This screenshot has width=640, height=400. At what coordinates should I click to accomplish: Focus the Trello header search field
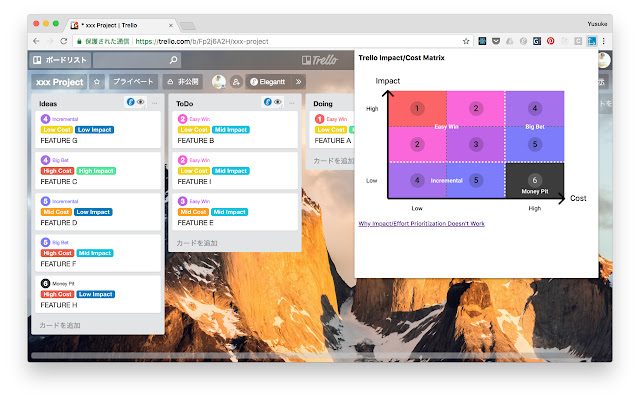(137, 60)
